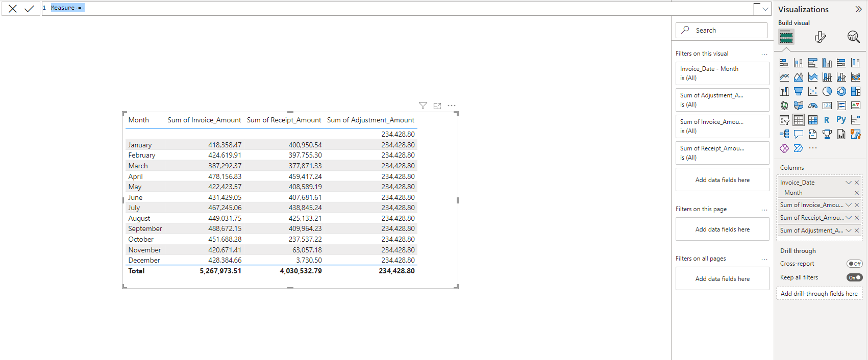Commit the measure formula with the checkmark
The width and height of the screenshot is (868, 360).
point(29,8)
